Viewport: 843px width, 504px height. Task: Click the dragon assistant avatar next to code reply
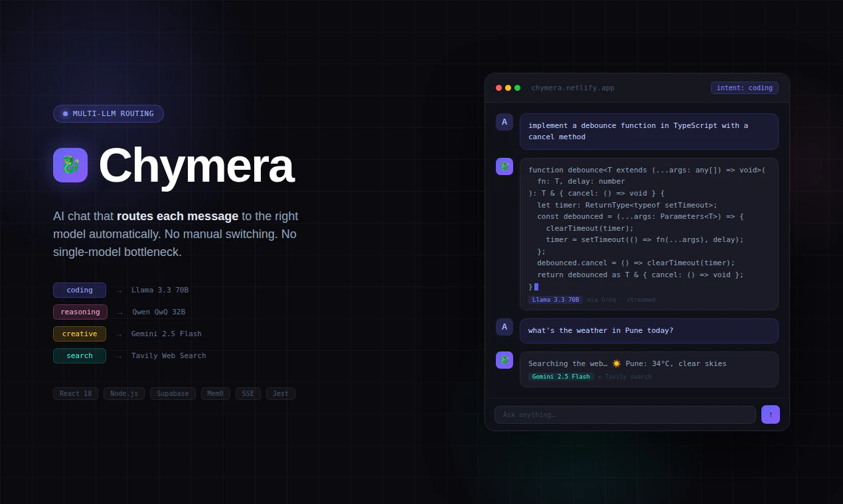504,166
